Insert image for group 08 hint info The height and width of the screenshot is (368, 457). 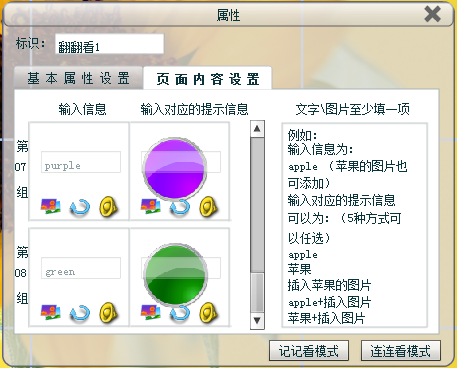pyautogui.click(x=150, y=312)
